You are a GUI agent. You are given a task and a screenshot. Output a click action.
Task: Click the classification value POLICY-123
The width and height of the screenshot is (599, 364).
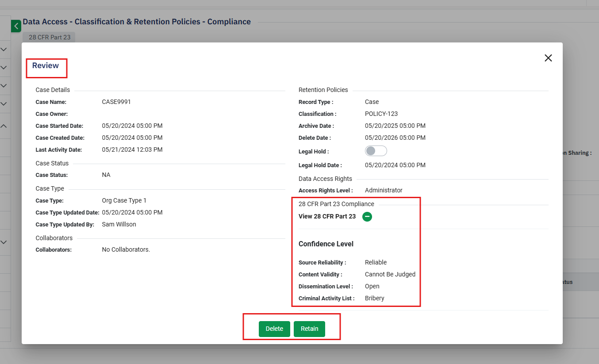[381, 114]
